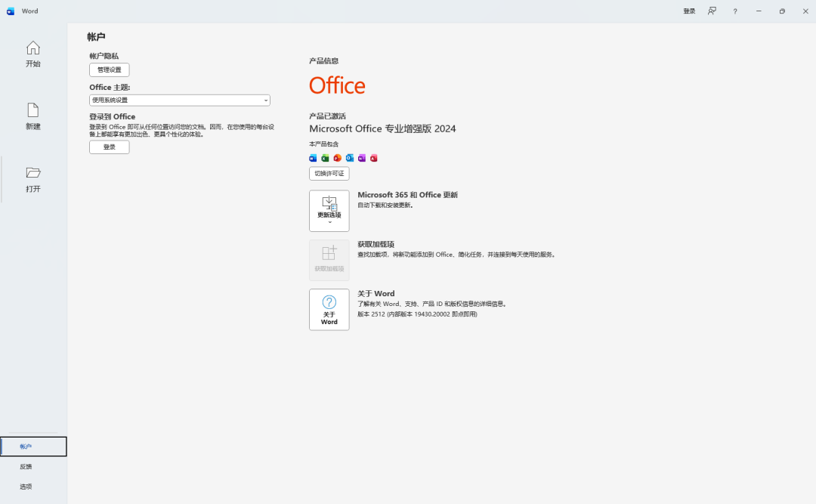This screenshot has height=504, width=816.
Task: Click the PowerPoint icon in the product list
Action: click(x=337, y=158)
